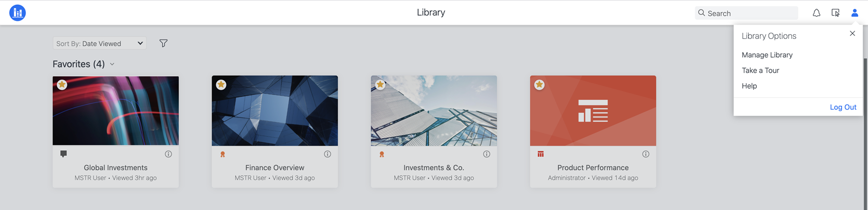The image size is (868, 210).
Task: Show info for Global Investments
Action: click(x=168, y=154)
